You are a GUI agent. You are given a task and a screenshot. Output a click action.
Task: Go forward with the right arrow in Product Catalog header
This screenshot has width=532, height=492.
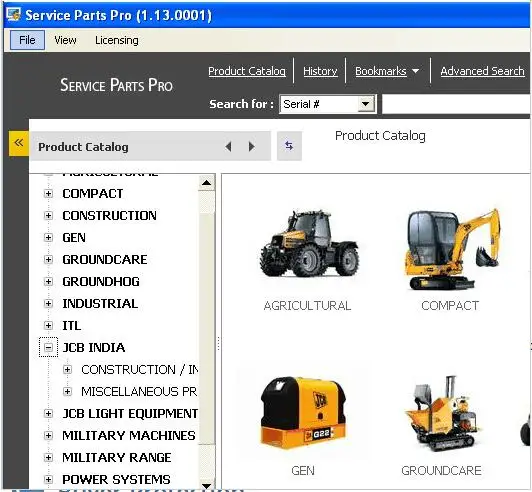click(x=251, y=147)
